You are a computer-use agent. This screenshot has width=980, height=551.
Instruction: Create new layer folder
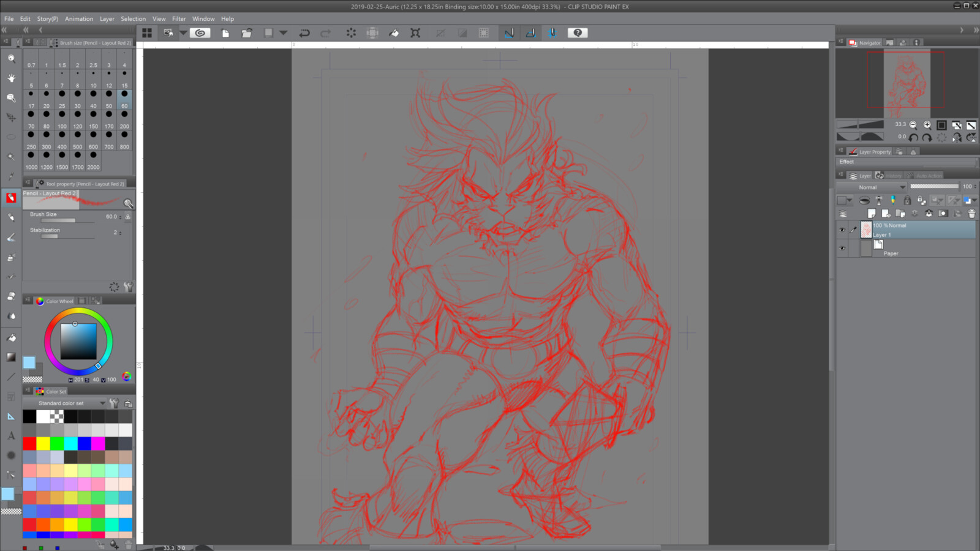(x=900, y=213)
